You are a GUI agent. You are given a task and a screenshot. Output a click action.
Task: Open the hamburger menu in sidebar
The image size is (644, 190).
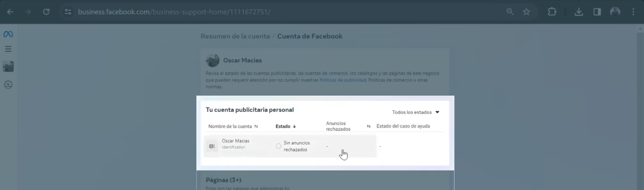point(8,49)
